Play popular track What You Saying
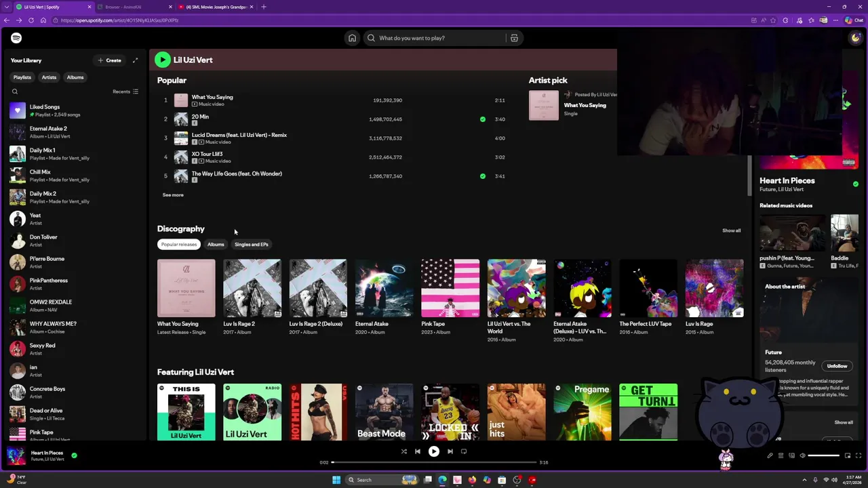This screenshot has width=868, height=488. pyautogui.click(x=334, y=100)
